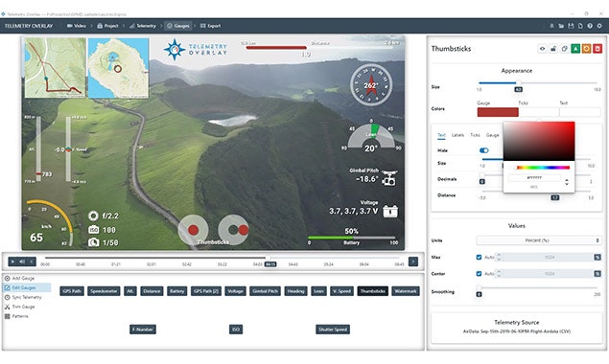Switch color format with picker arrows
The height and width of the screenshot is (364, 609).
pos(567,182)
